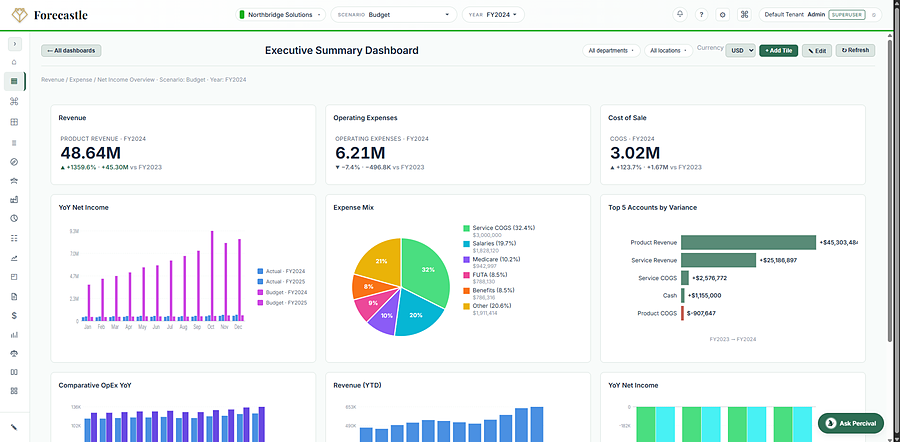The height and width of the screenshot is (442, 900).
Task: Open the help question mark
Action: click(701, 15)
